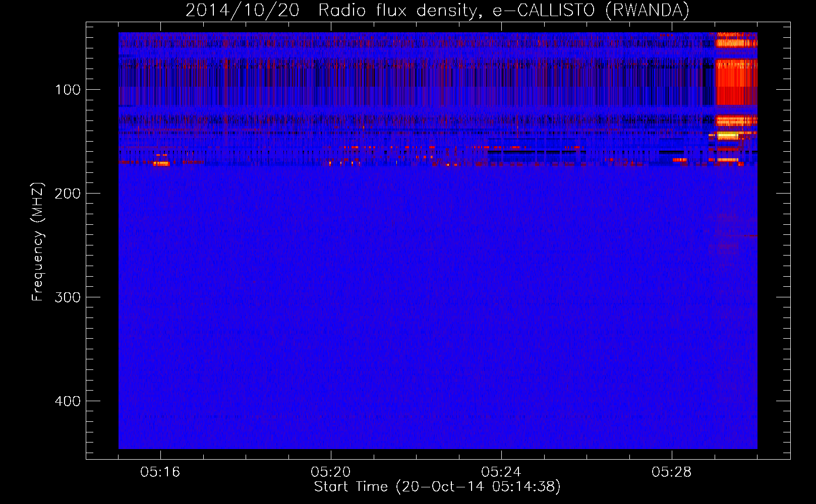
Task: Click the 05:28 time tick label
Action: pyautogui.click(x=672, y=472)
